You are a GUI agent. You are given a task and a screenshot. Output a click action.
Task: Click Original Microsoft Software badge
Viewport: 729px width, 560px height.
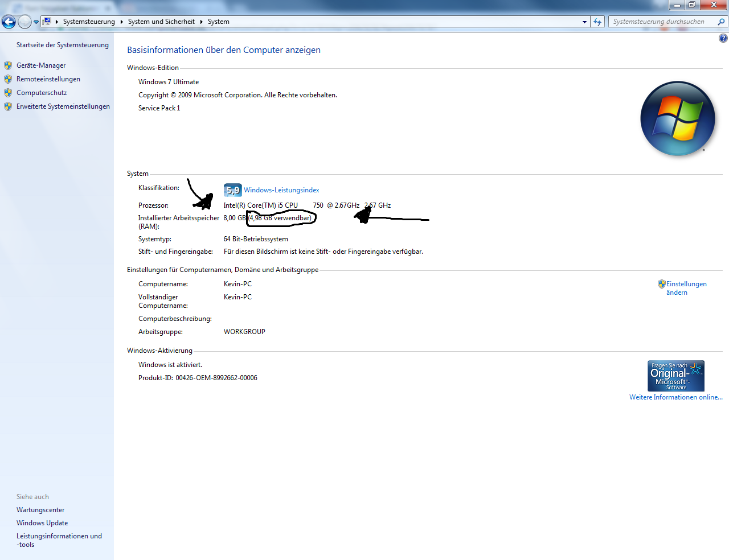point(676,376)
